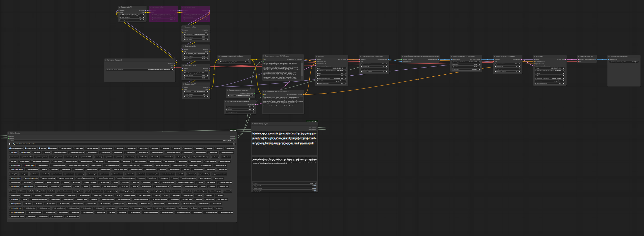
Task: Open метод увеличения nearest-exact dropdown
Action: click(x=466, y=62)
